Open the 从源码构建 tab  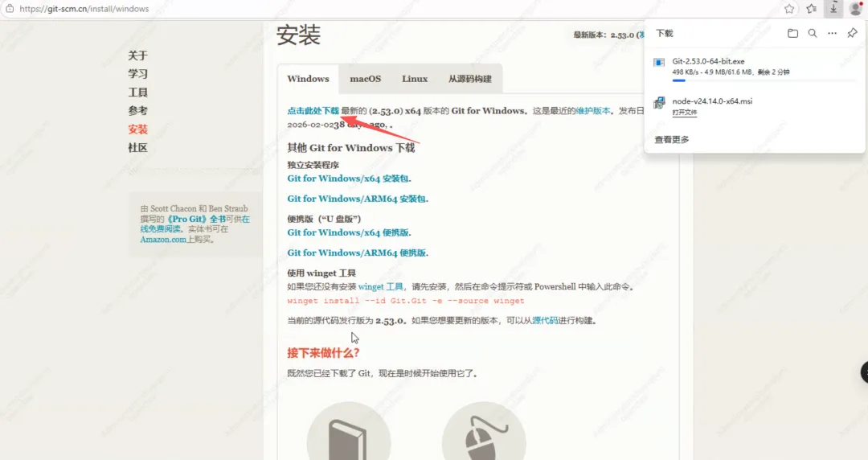click(470, 79)
